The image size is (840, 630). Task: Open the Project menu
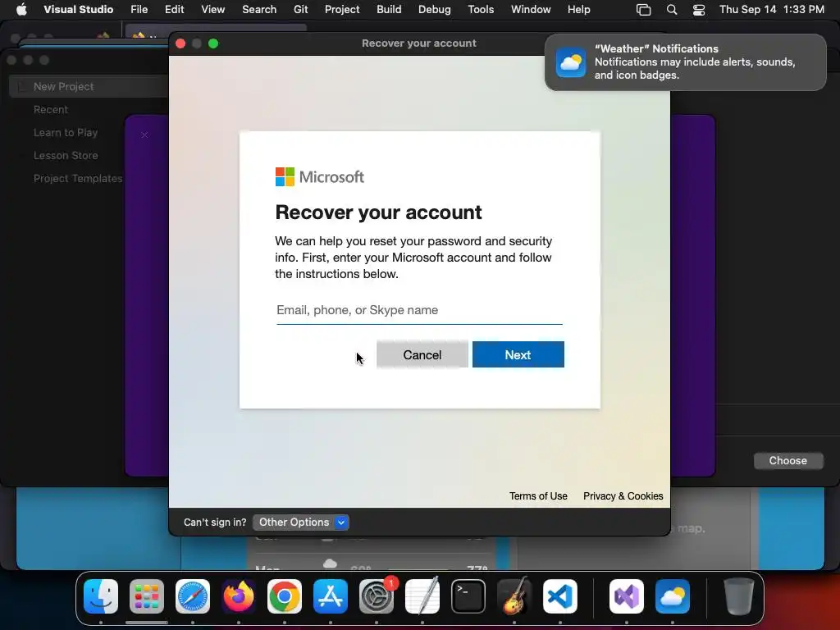[342, 9]
